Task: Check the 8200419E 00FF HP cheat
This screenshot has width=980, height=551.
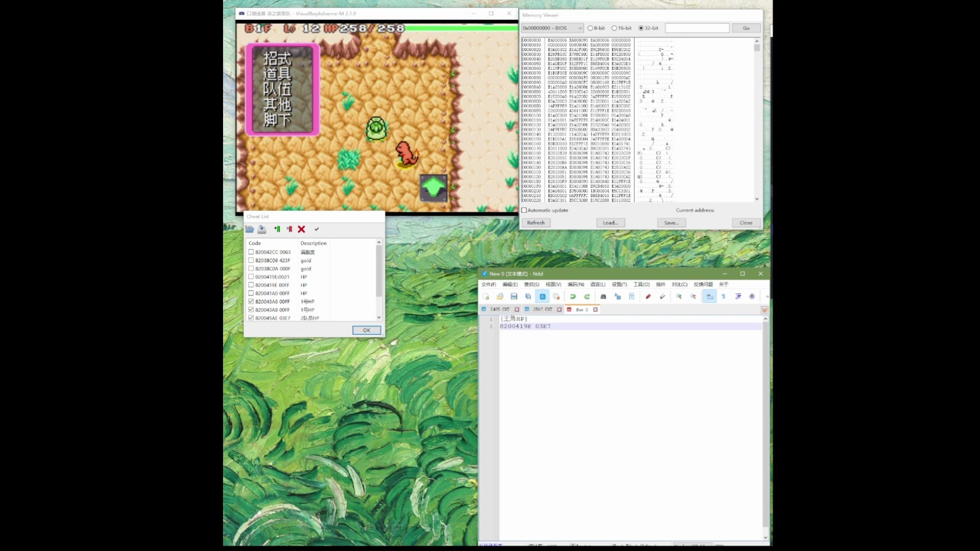Action: point(251,285)
